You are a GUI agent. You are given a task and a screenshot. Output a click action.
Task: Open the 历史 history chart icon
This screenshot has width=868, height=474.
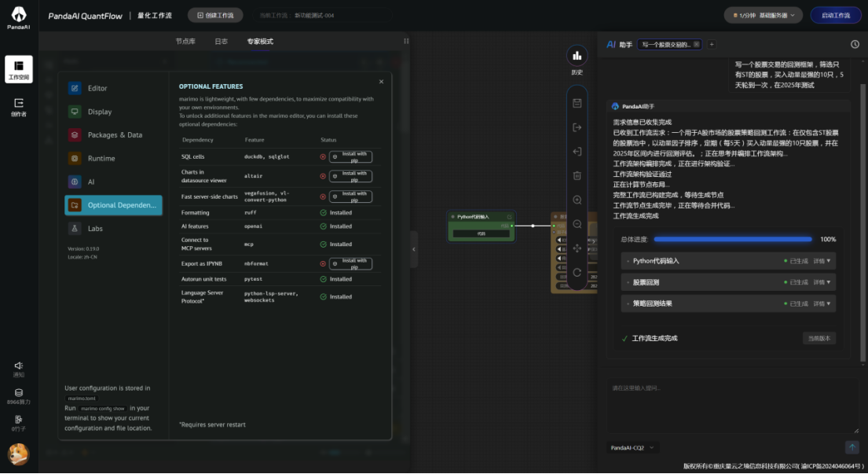coord(577,55)
